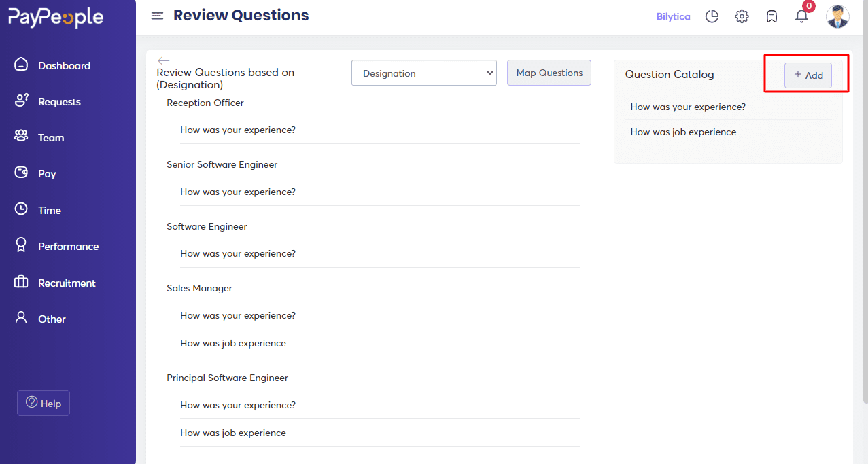Open the Recruitment menu item
Screen dimensions: 868x464
coord(68,283)
